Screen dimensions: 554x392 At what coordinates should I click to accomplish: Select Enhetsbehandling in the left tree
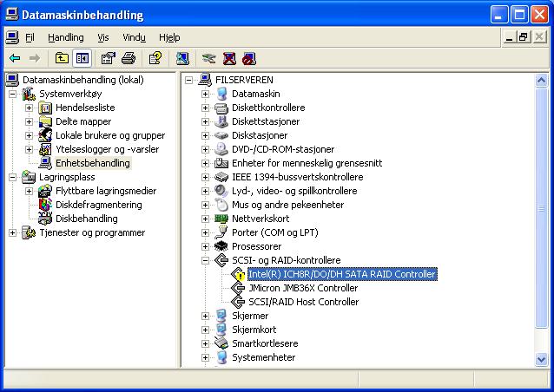93,163
